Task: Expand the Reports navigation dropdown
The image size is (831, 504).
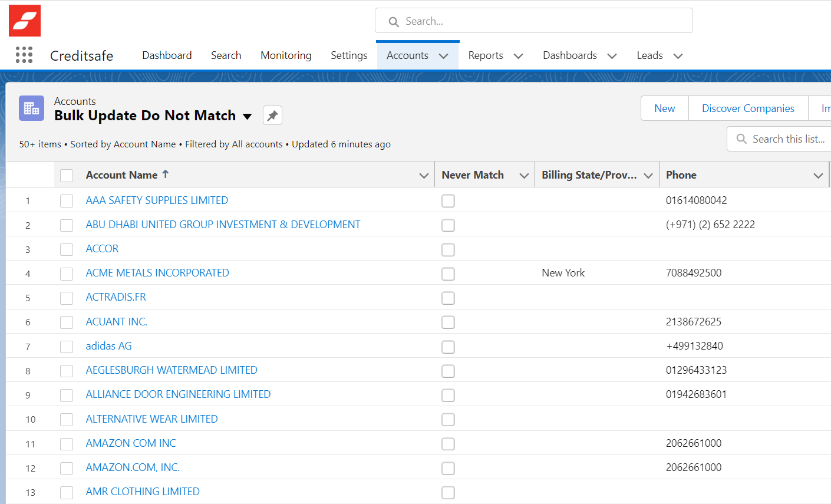Action: pyautogui.click(x=518, y=55)
